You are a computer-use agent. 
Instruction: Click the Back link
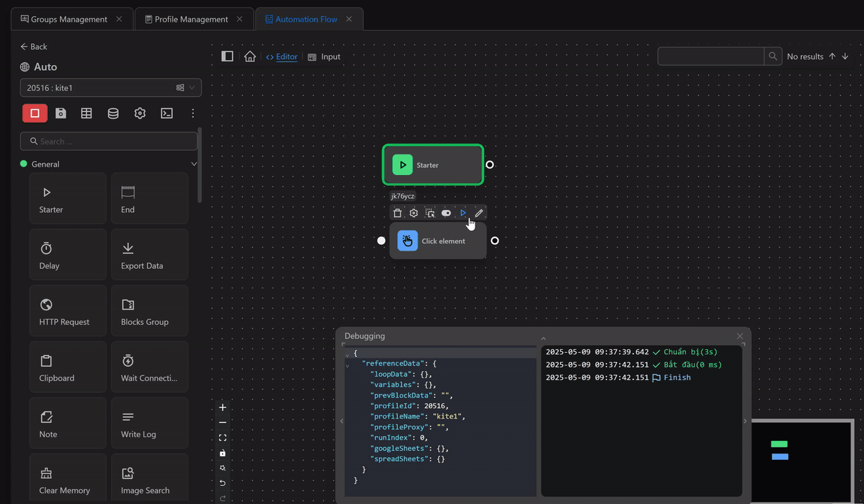coord(34,46)
